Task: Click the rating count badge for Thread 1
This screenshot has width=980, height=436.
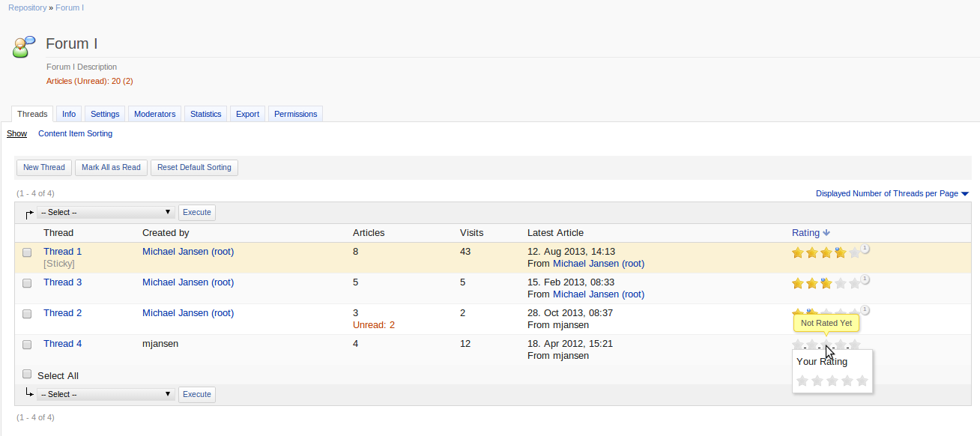Action: pyautogui.click(x=865, y=248)
